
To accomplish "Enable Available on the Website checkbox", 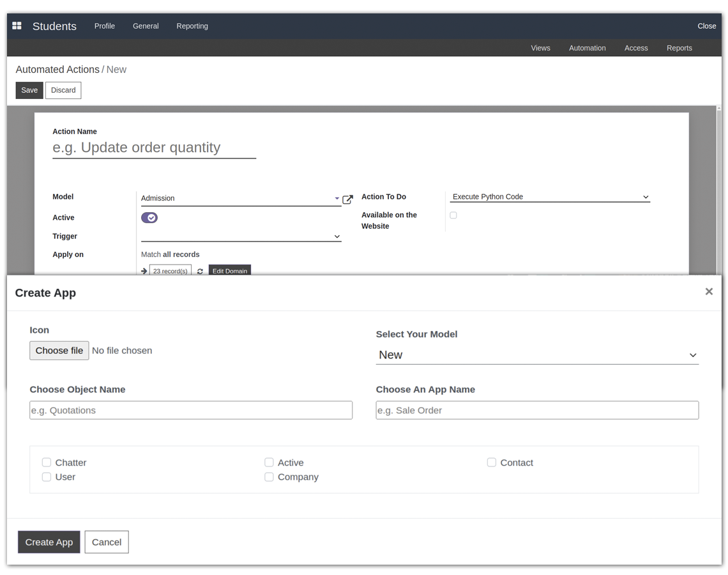I will click(453, 215).
